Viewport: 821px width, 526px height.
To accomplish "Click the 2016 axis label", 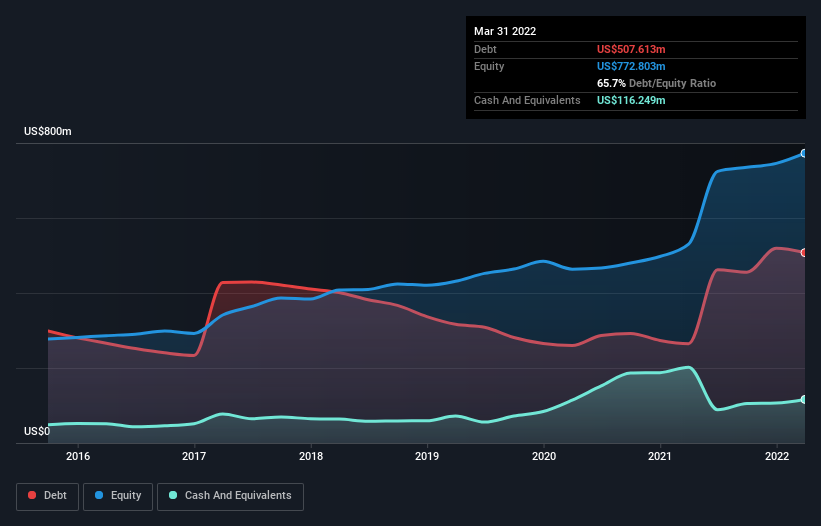I will pos(78,456).
